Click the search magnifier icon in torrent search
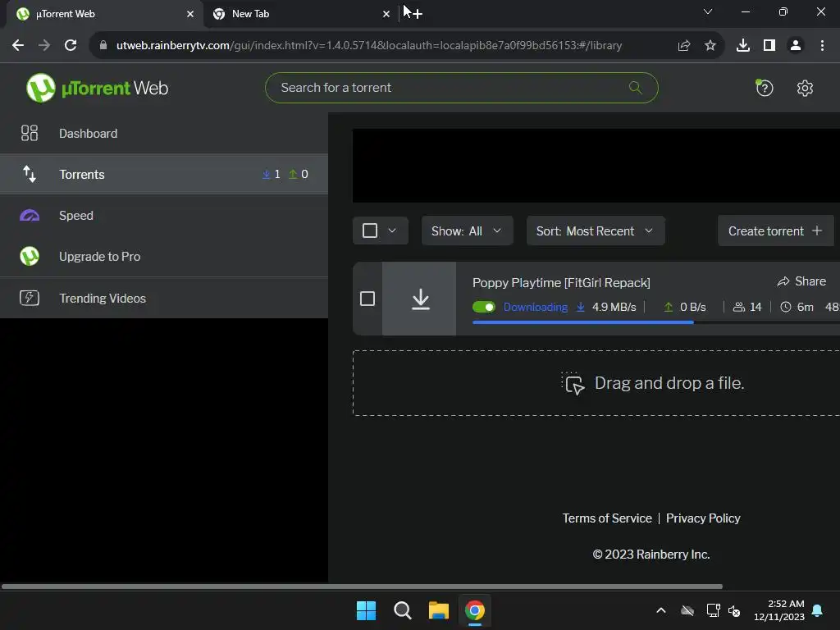 636,87
